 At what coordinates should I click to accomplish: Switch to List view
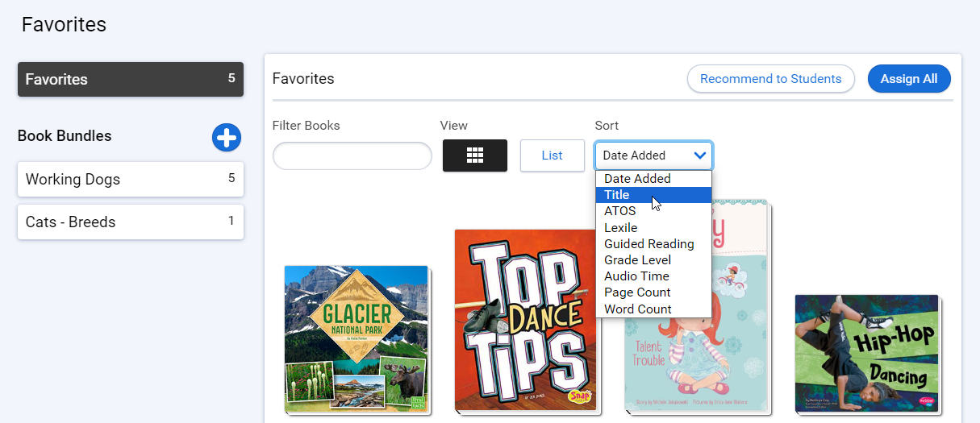(553, 156)
